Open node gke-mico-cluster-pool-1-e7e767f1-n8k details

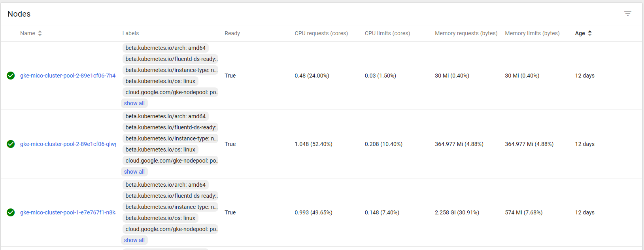tap(67, 212)
